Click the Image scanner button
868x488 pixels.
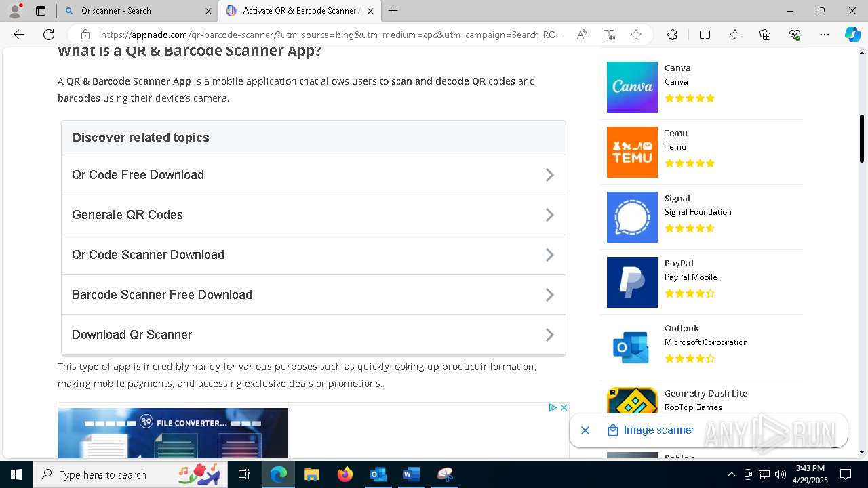coord(651,430)
